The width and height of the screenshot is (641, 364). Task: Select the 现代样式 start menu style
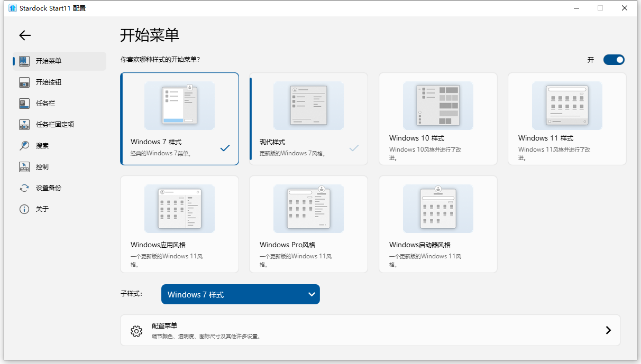pos(308,118)
